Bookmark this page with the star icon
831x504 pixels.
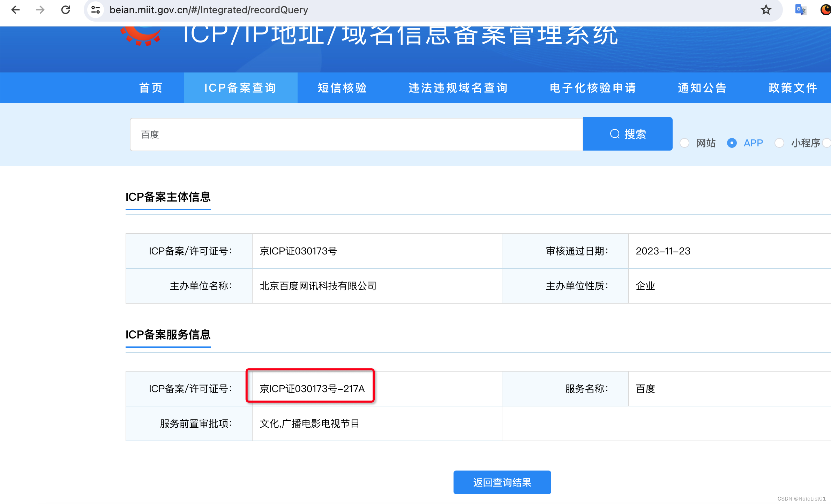766,10
